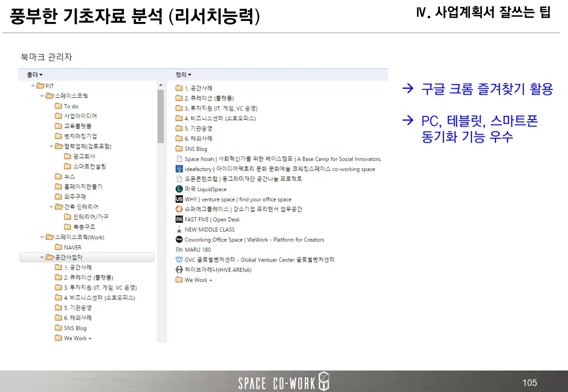
Task: Click the 광고회사 folder icon
Action: 67,157
